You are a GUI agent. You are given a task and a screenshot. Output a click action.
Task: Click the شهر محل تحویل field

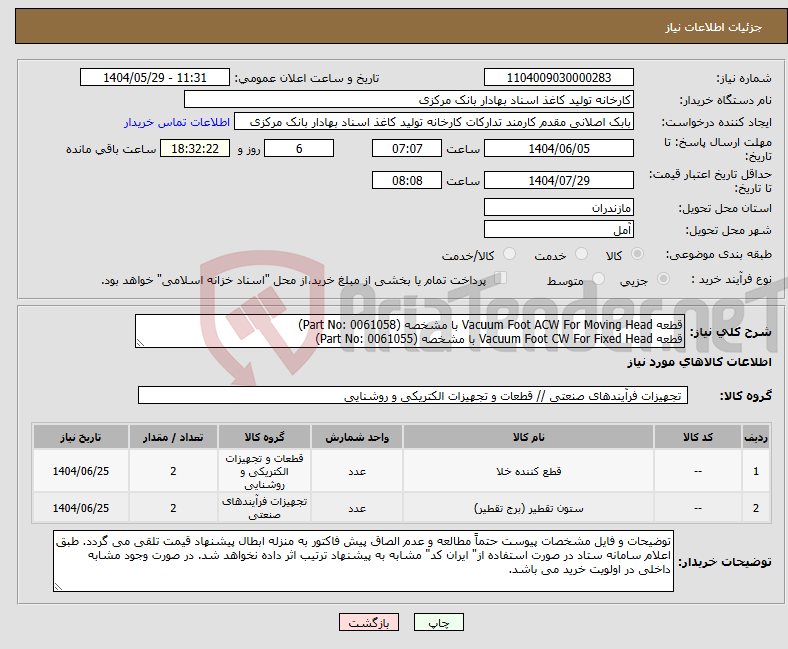tap(558, 229)
